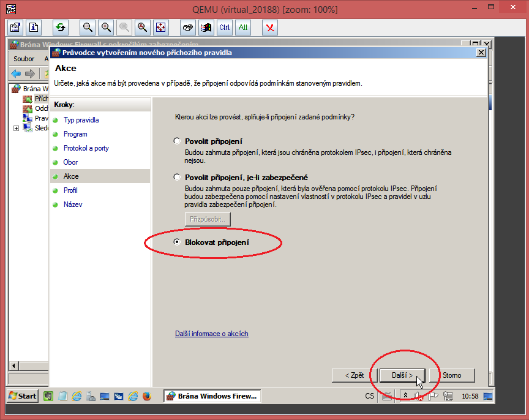Open the Windows Start menu

(x=23, y=396)
